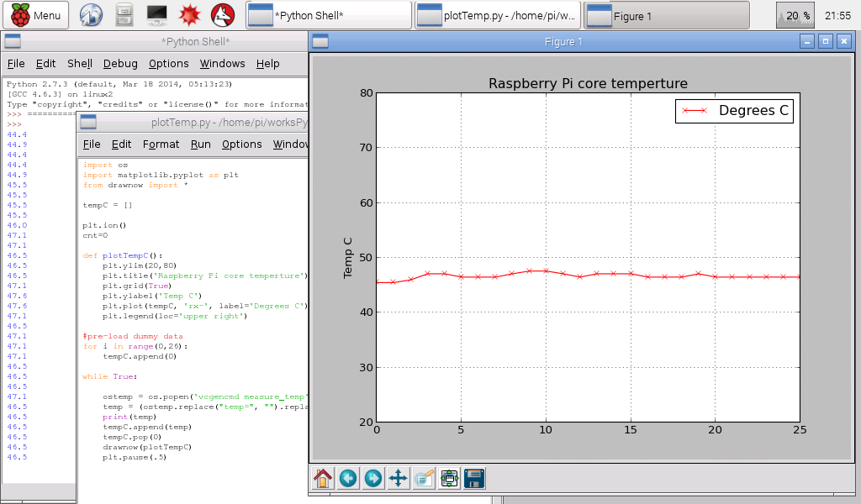The image size is (861, 504).
Task: Click the 'drawnow(plotTempC)' code line
Action: coord(147,447)
